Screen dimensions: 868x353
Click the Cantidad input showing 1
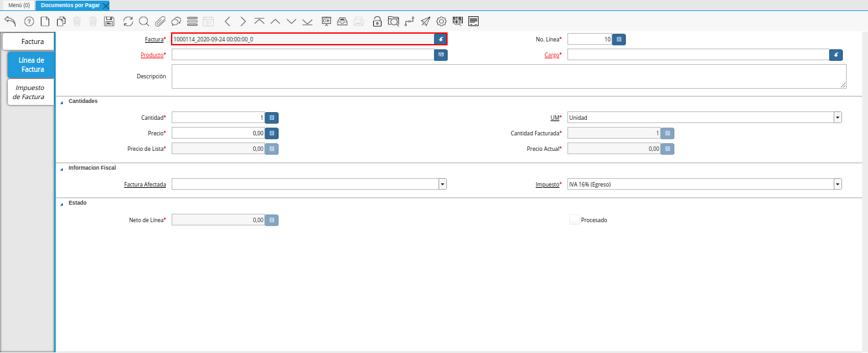point(219,118)
